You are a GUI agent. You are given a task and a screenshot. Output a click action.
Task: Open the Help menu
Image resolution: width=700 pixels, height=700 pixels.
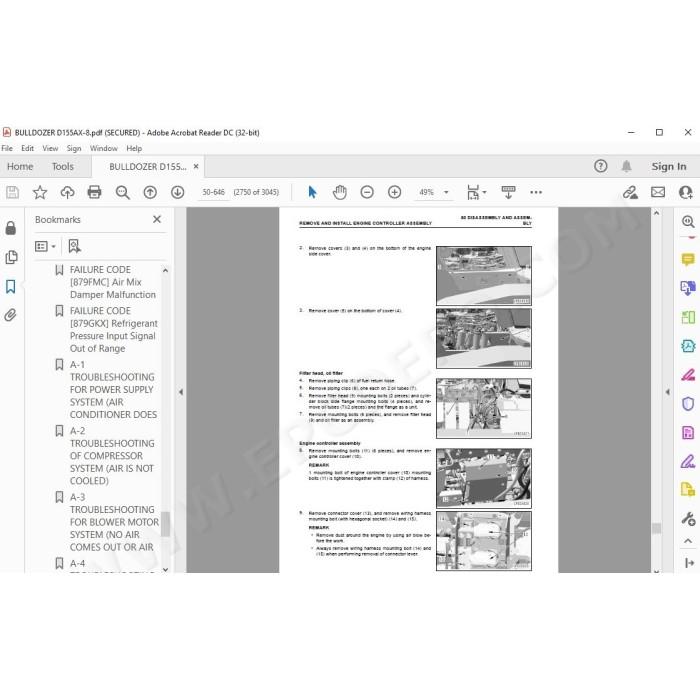coord(134,148)
